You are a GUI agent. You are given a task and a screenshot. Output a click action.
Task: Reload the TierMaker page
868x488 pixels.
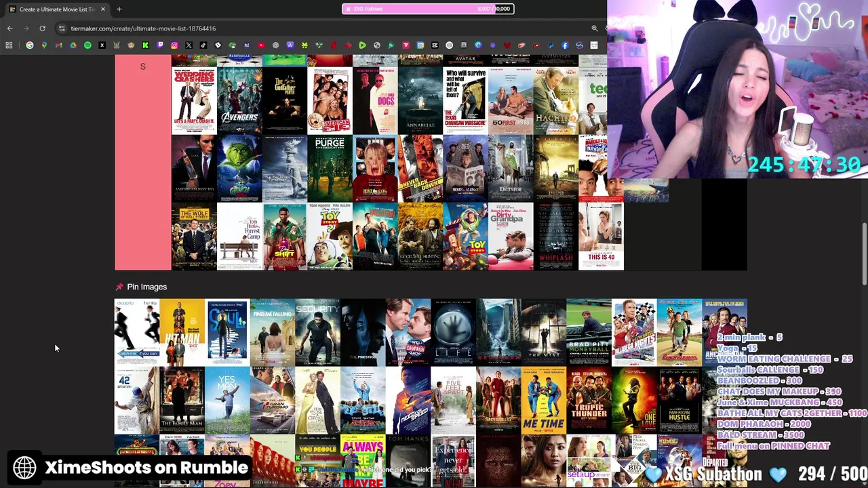(x=42, y=28)
